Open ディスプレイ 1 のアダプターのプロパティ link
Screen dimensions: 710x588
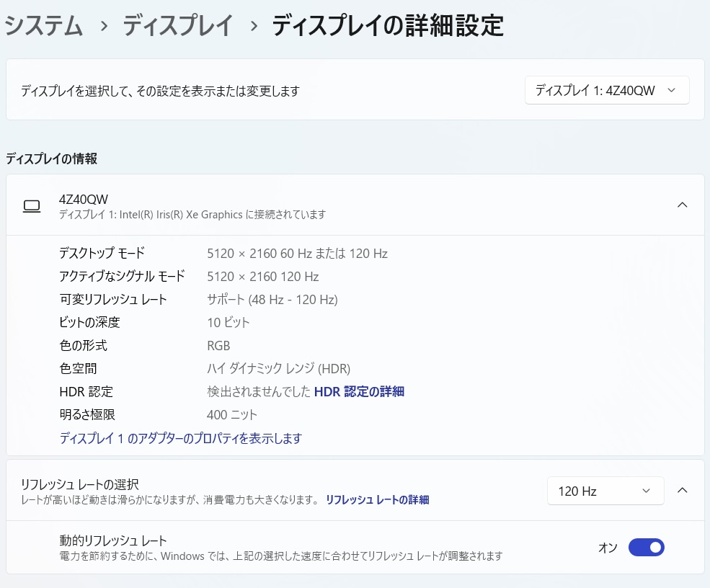click(180, 438)
